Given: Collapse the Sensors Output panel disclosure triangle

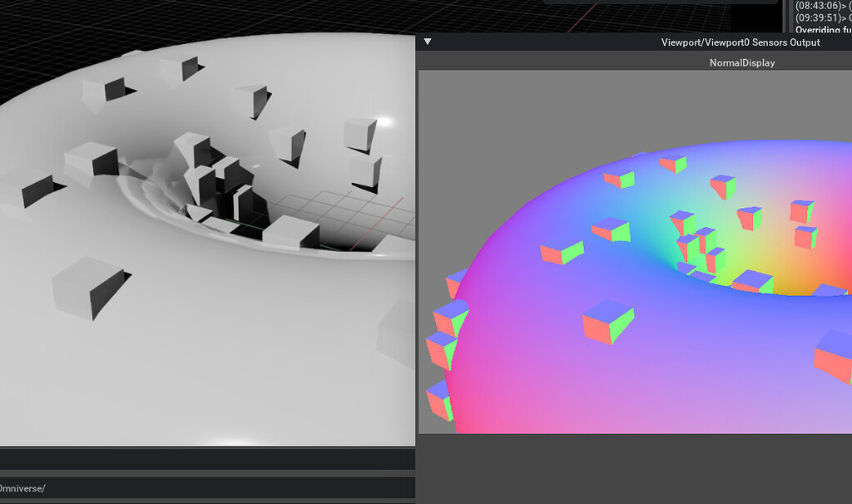Looking at the screenshot, I should tap(427, 41).
